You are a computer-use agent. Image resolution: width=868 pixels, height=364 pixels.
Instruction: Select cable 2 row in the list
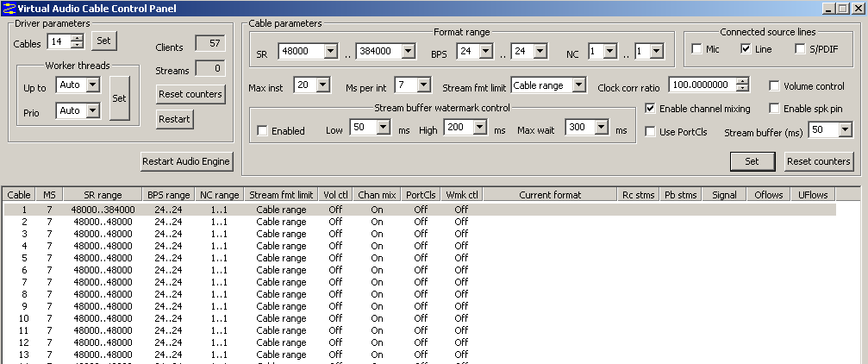420,222
